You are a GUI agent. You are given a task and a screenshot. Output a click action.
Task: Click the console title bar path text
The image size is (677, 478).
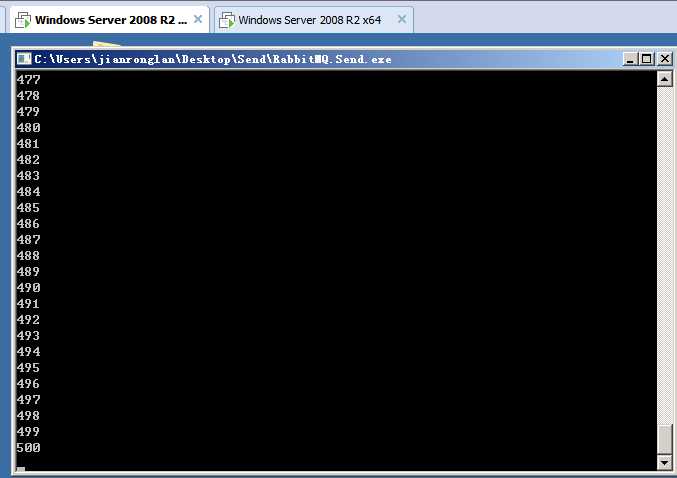pyautogui.click(x=213, y=59)
